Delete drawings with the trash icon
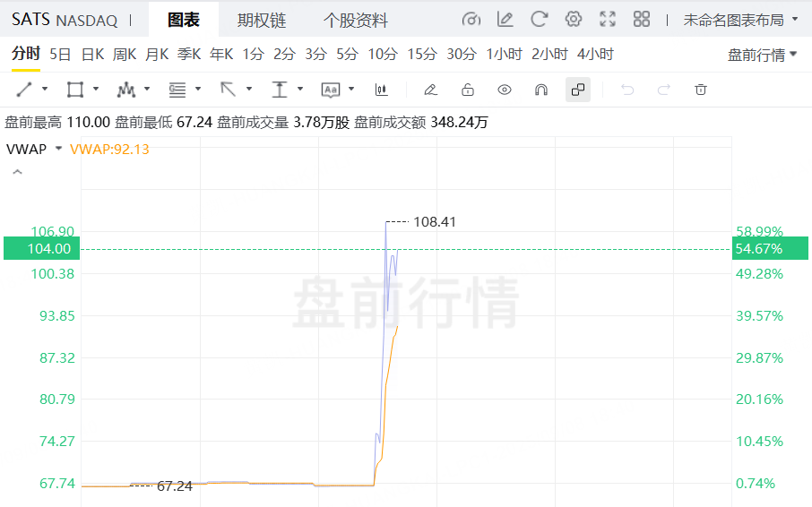Viewport: 812px width, 507px height. (x=701, y=90)
